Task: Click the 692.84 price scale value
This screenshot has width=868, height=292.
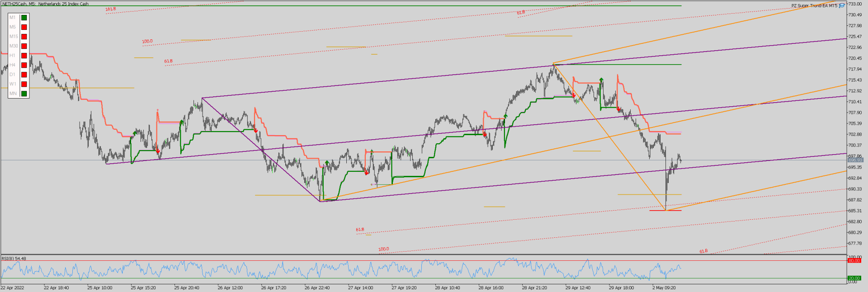Action: point(855,178)
